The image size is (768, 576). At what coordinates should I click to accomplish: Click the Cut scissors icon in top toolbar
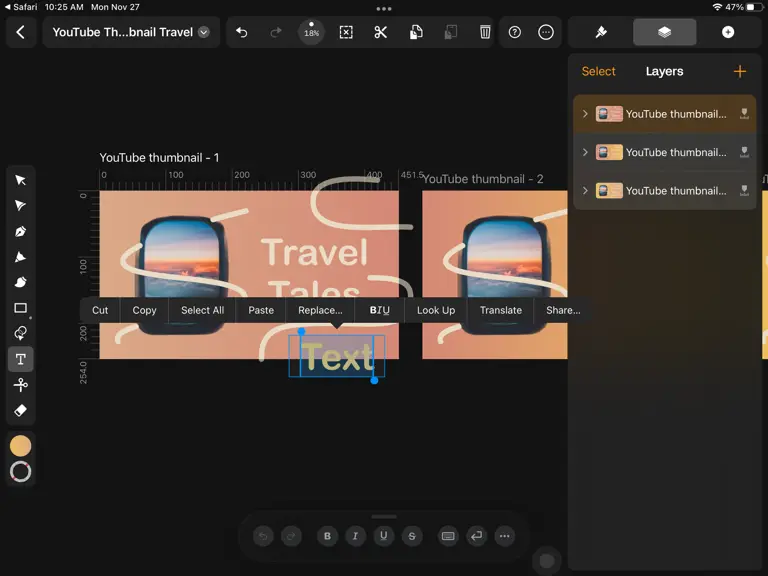coord(381,32)
